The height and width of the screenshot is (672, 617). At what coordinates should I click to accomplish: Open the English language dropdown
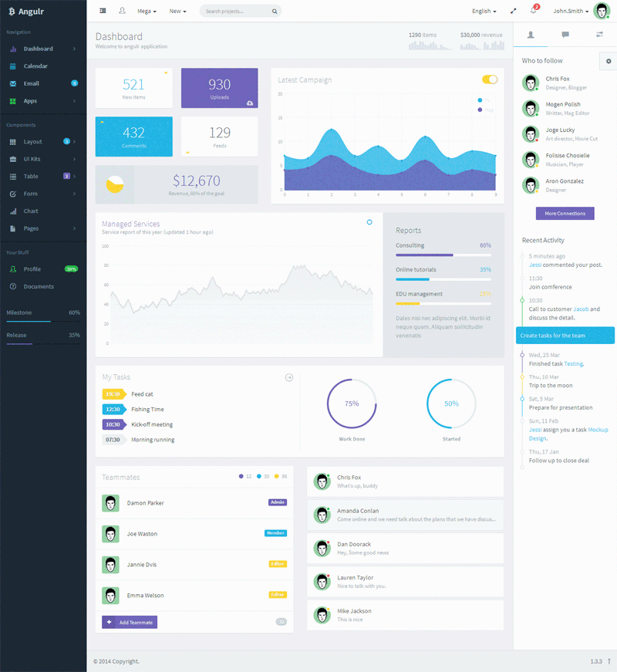(484, 11)
